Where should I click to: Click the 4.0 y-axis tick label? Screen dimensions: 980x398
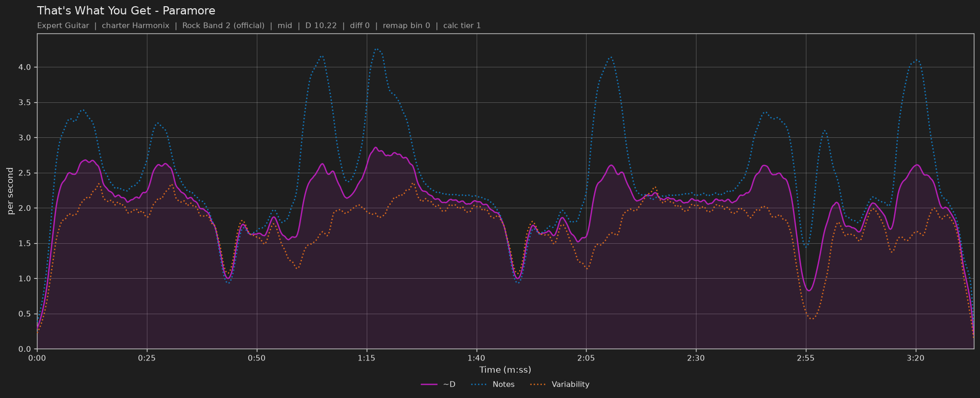25,67
